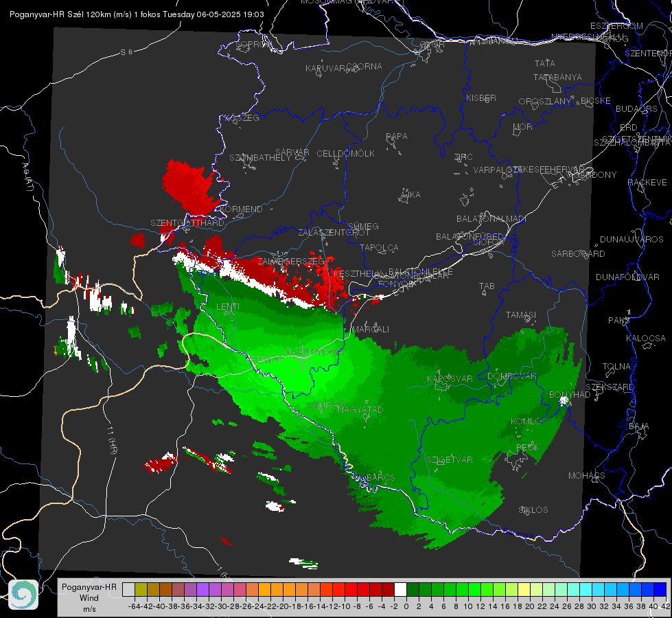Image resolution: width=672 pixels, height=618 pixels.
Task: Click the TAB town label
Action: 487,286
